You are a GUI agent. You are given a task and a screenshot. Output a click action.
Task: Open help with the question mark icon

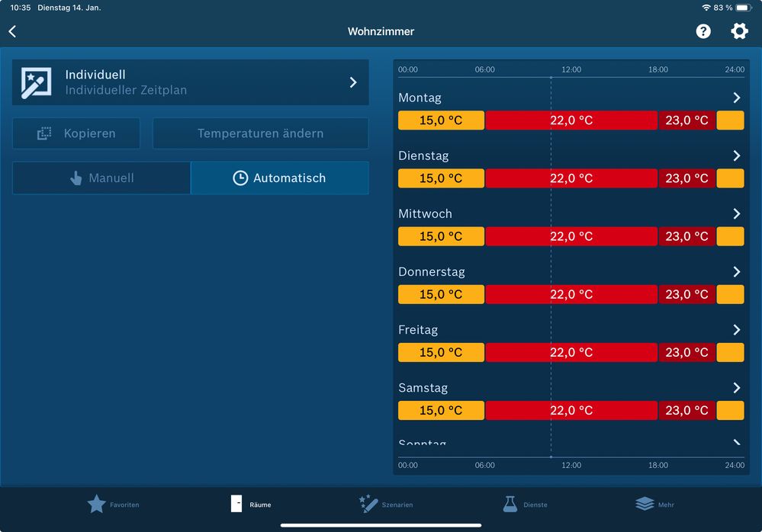(x=703, y=31)
